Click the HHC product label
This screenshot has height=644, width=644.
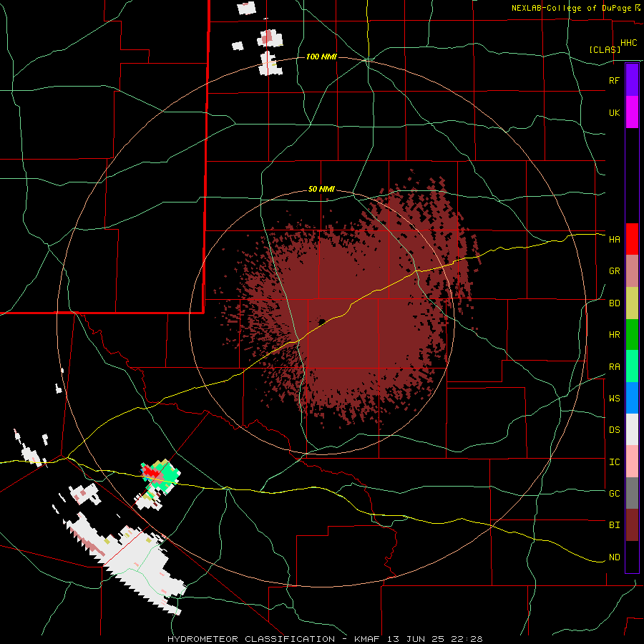tap(629, 43)
